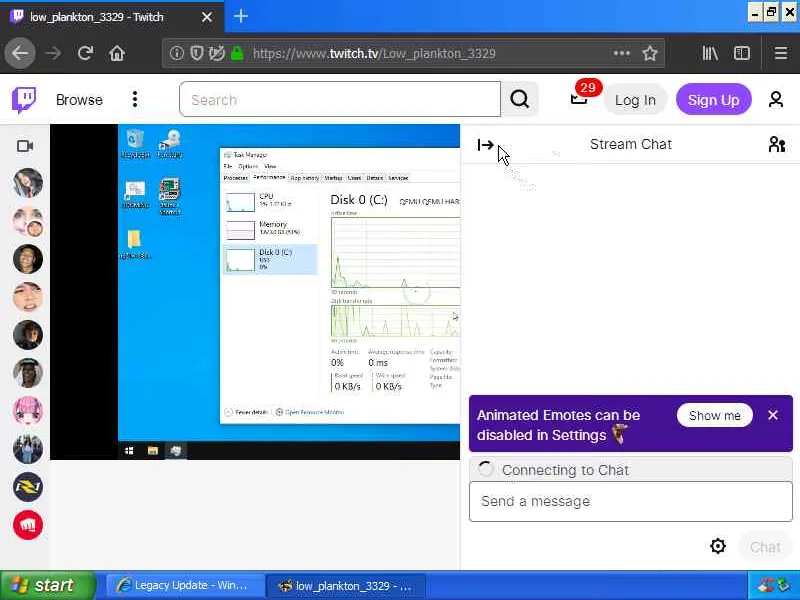Open the pink-haired anime avatar channel
This screenshot has width=800, height=600.
tap(28, 411)
